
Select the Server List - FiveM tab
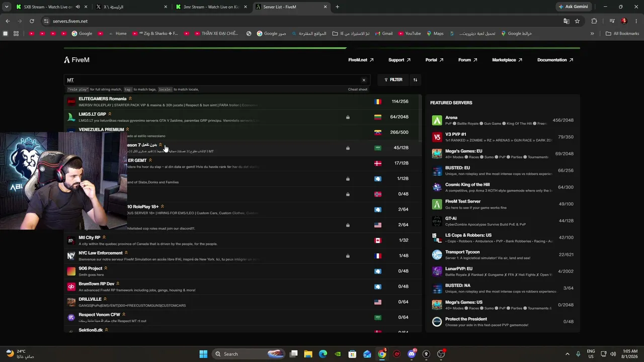coord(291,7)
